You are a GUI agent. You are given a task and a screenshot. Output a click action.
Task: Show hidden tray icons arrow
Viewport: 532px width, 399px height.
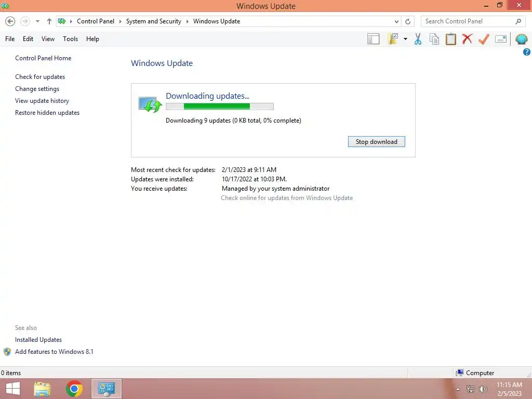458,389
